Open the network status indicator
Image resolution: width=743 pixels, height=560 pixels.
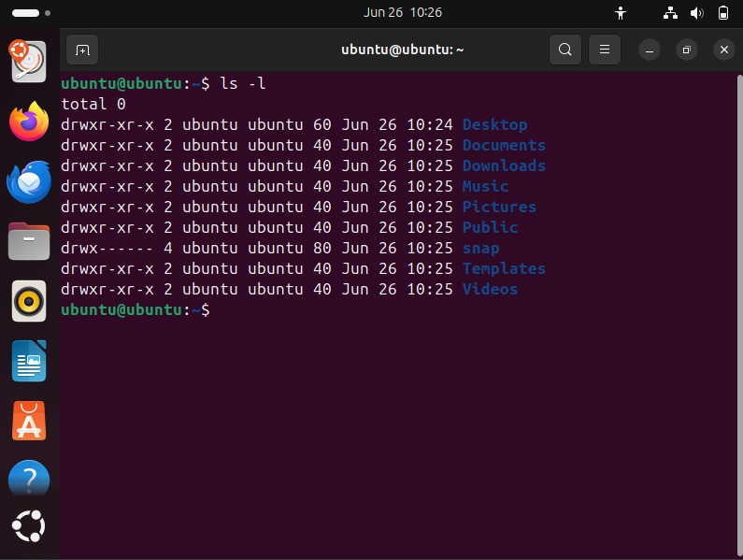click(x=670, y=12)
